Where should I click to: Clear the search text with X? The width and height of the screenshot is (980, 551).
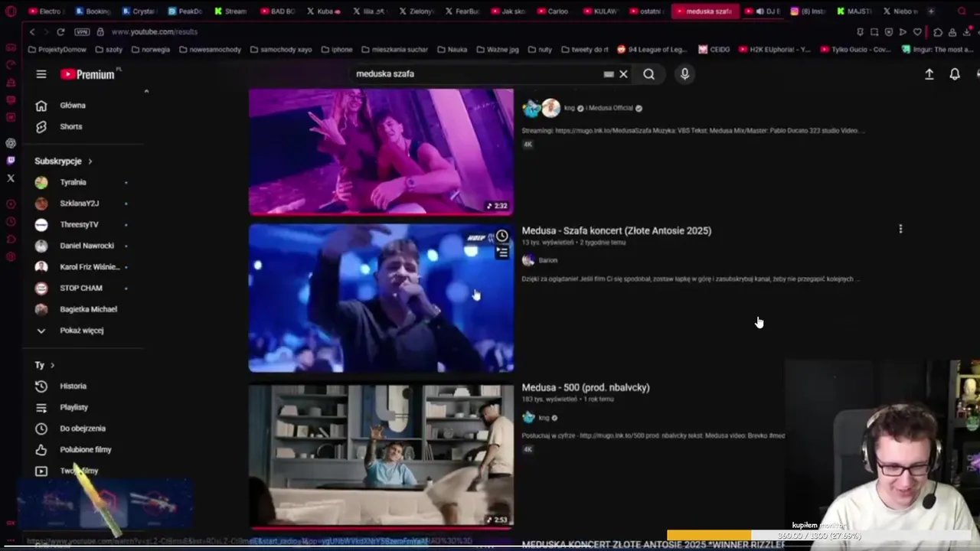pos(623,74)
